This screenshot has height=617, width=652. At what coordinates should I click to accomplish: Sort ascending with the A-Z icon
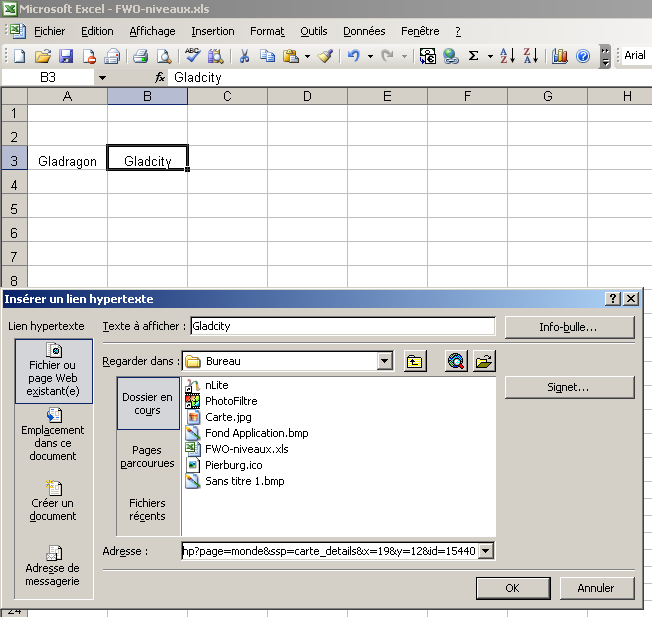[507, 56]
